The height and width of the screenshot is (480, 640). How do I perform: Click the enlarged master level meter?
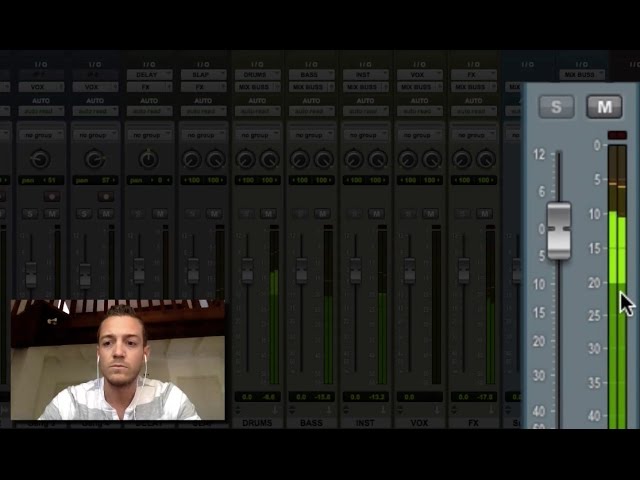click(x=617, y=287)
